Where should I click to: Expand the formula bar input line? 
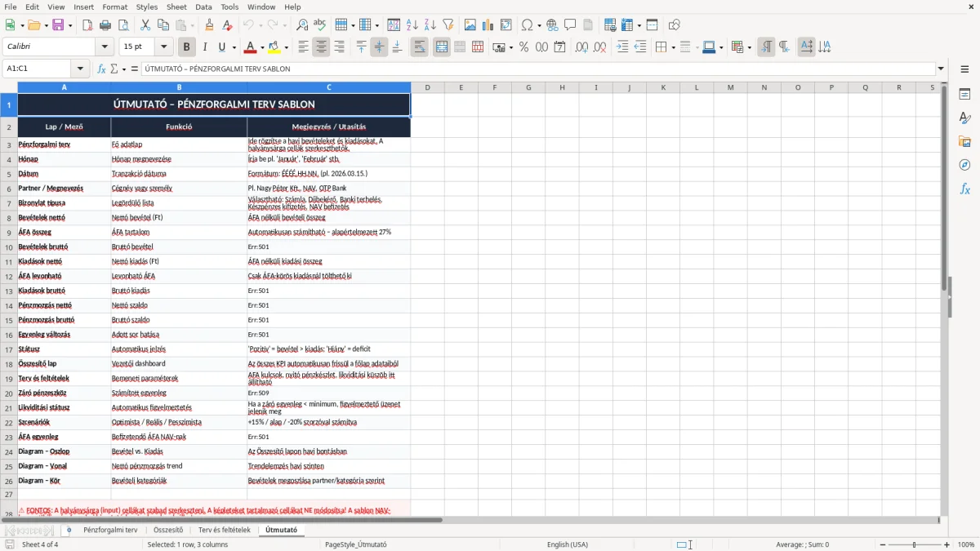(x=941, y=69)
